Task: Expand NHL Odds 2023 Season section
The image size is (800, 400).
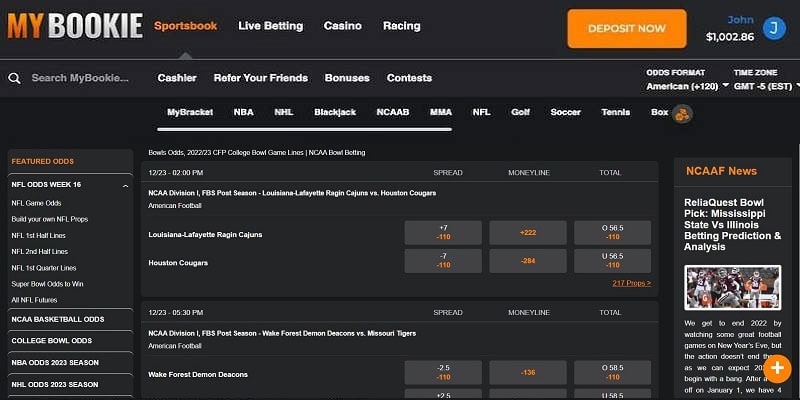Action: [70, 385]
